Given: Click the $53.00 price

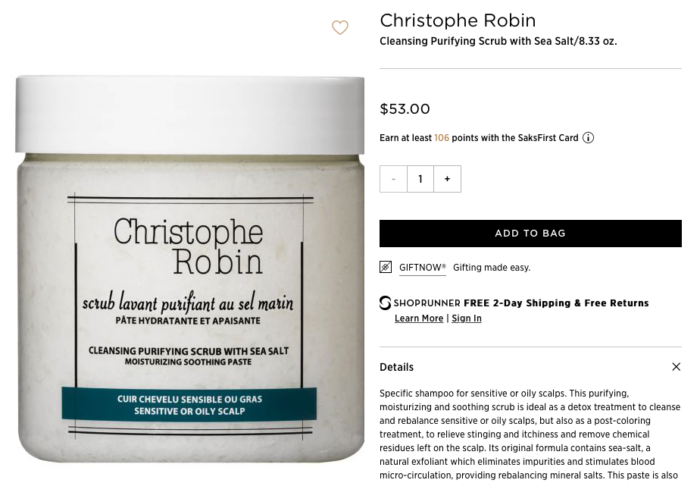Looking at the screenshot, I should pos(404,109).
